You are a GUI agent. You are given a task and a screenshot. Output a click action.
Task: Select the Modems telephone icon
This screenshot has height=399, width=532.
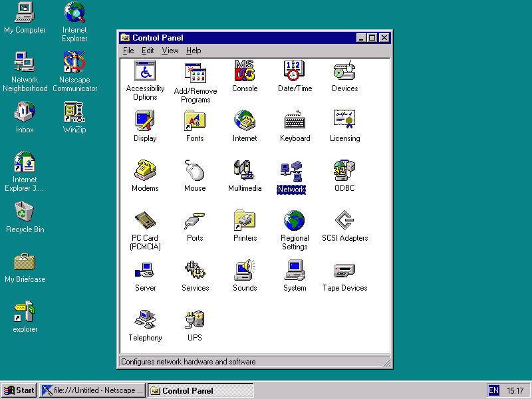tap(145, 171)
